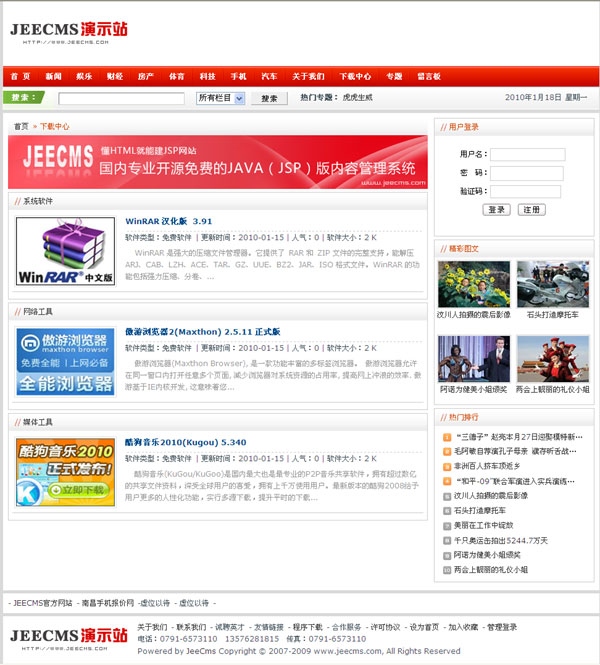Click the footer 设为首页 link
This screenshot has width=600, height=665.
pyautogui.click(x=424, y=627)
